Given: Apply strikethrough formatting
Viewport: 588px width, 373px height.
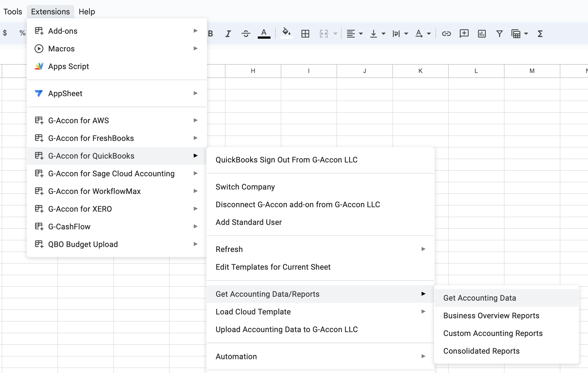Looking at the screenshot, I should [246, 34].
